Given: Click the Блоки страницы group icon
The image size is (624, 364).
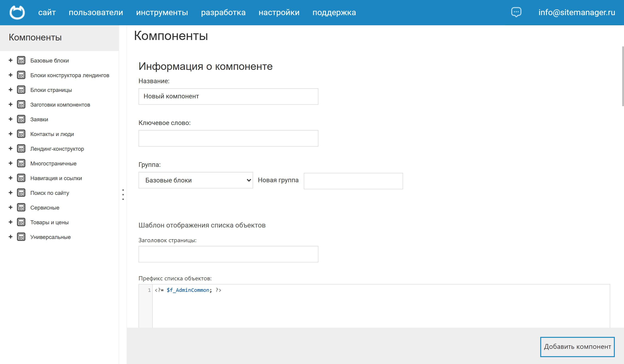Looking at the screenshot, I should click(21, 90).
